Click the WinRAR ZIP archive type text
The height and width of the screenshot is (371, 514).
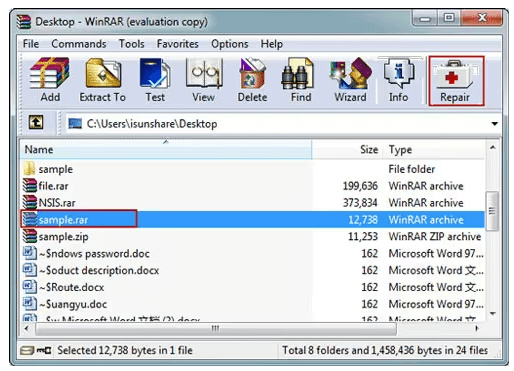(435, 236)
